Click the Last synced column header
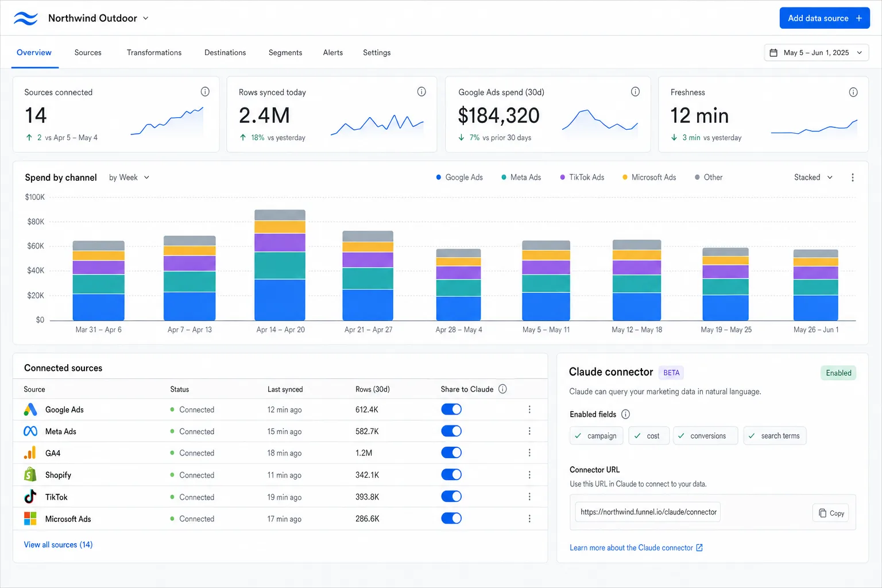The width and height of the screenshot is (882, 588). point(285,389)
